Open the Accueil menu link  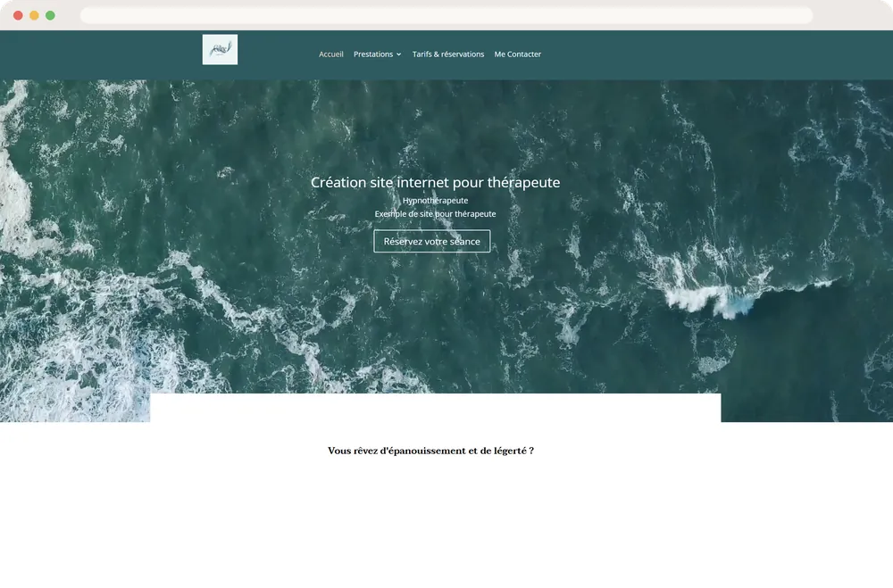coord(331,54)
